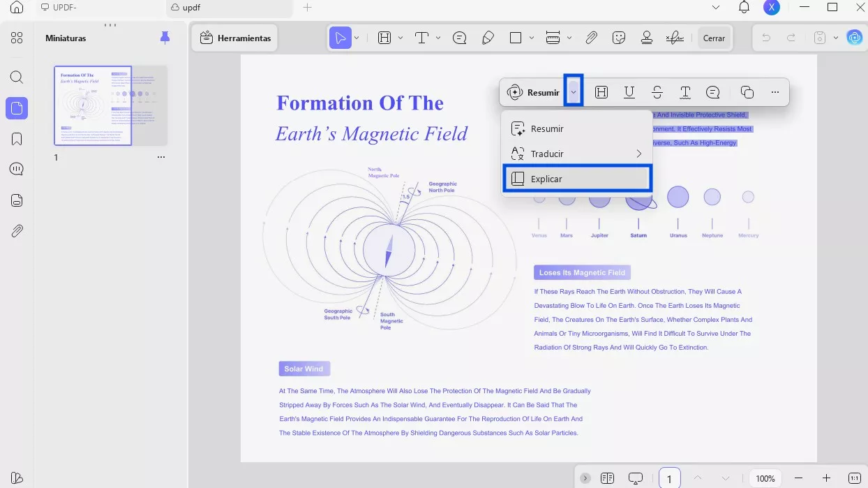Toggle the pin for Miniaturas panel

tap(165, 38)
